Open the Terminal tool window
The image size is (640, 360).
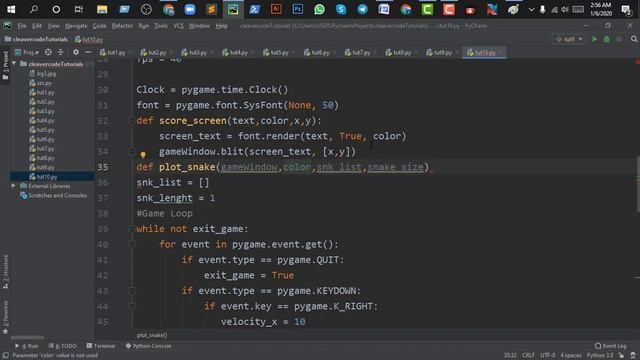click(x=100, y=346)
